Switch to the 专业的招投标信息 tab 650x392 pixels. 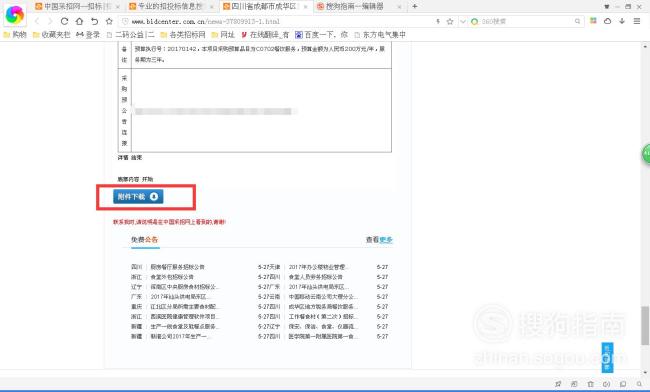[170, 6]
